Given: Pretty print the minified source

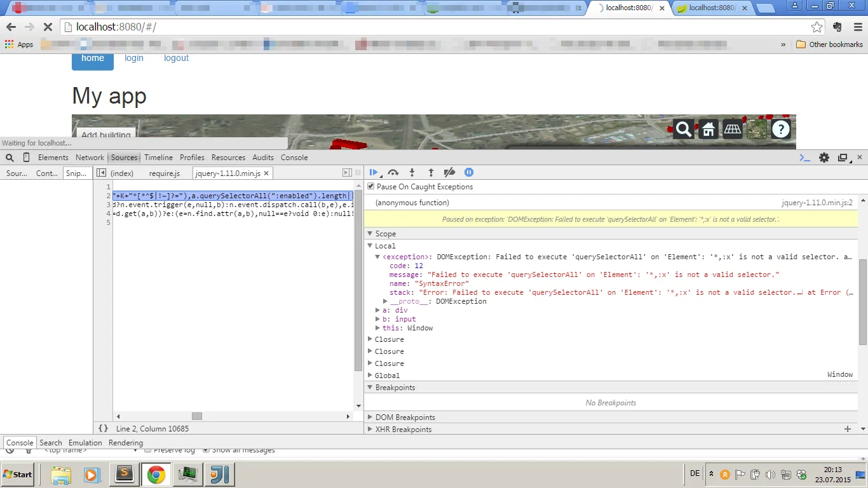Looking at the screenshot, I should (103, 429).
